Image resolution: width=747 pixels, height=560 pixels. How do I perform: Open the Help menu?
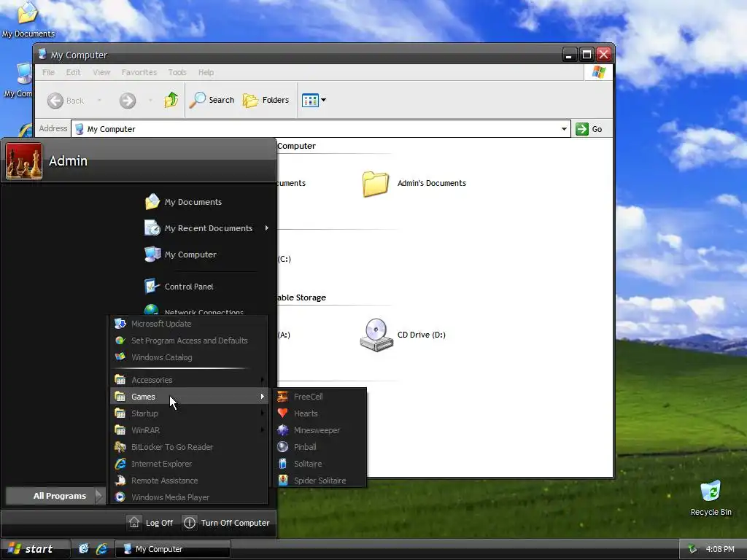(x=206, y=72)
